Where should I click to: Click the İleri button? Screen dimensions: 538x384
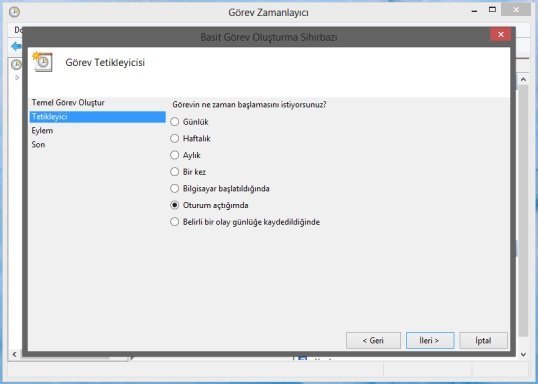coord(430,340)
